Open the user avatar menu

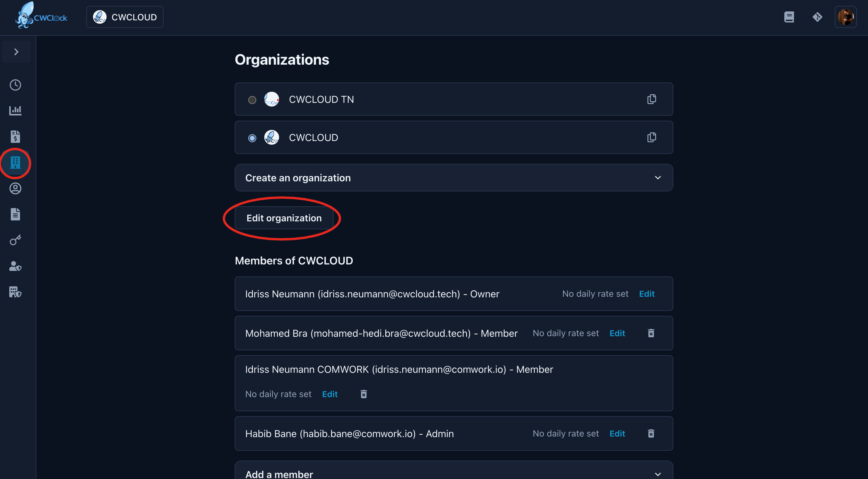click(846, 17)
